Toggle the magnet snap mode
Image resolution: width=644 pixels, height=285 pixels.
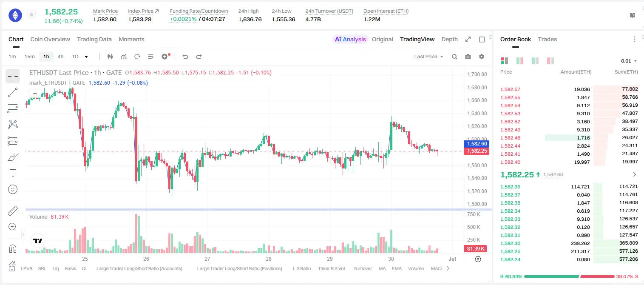[x=13, y=249]
